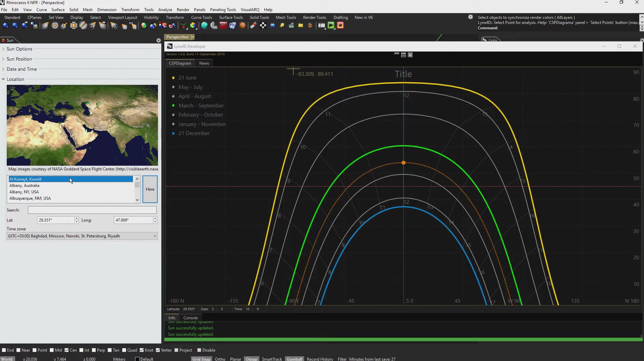Click the green play render icon

331,26
